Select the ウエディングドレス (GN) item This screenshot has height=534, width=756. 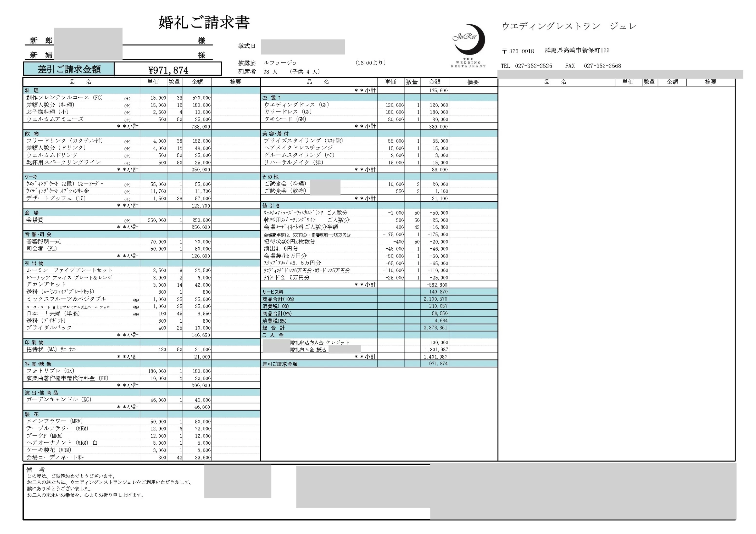coord(296,105)
